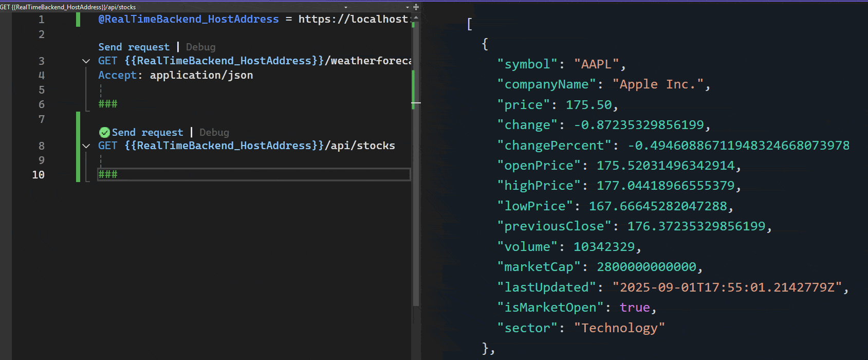
Task: Send request for the api/stocks endpoint
Action: pos(147,133)
